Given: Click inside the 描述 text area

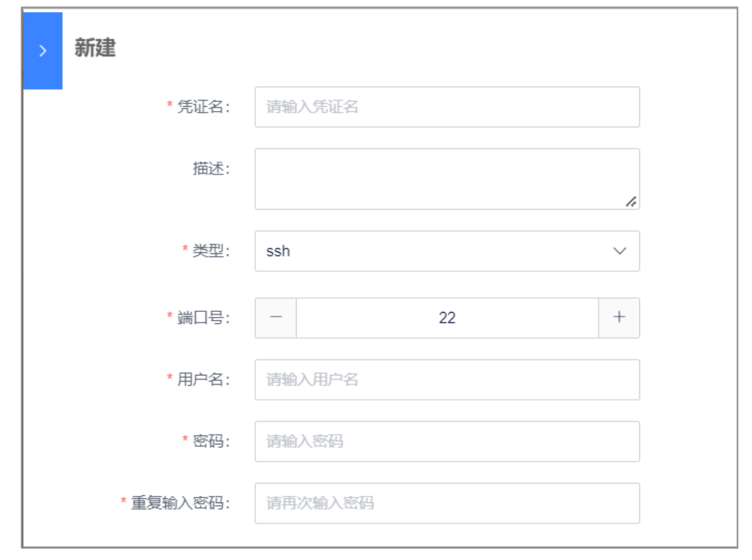Looking at the screenshot, I should [x=447, y=179].
